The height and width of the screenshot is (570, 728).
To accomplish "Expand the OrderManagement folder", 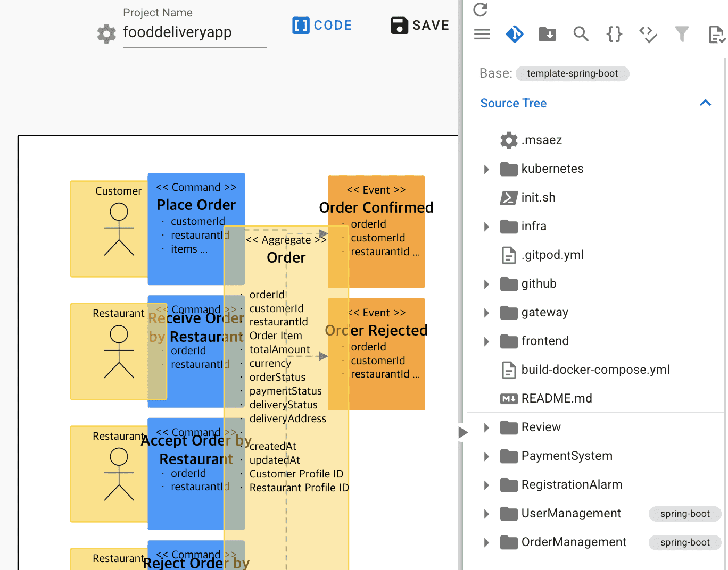I will click(486, 542).
